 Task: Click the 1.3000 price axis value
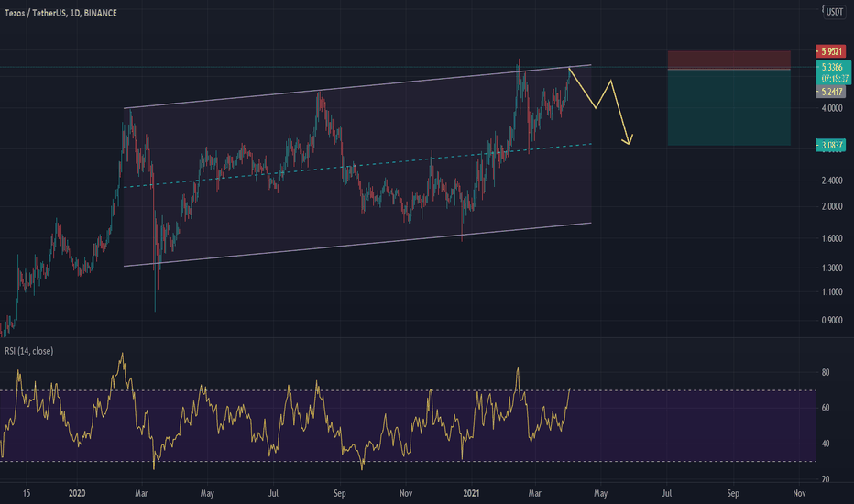click(832, 268)
